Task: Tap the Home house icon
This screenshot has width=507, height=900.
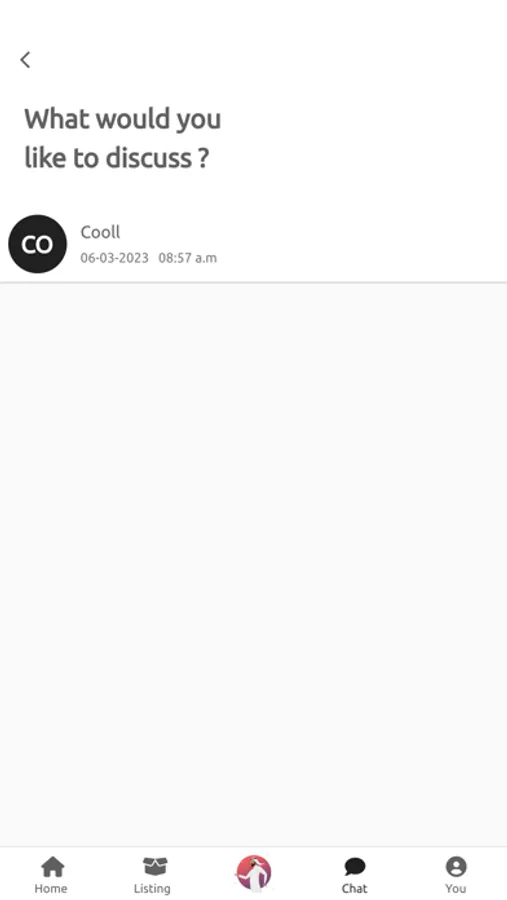Action: [52, 867]
